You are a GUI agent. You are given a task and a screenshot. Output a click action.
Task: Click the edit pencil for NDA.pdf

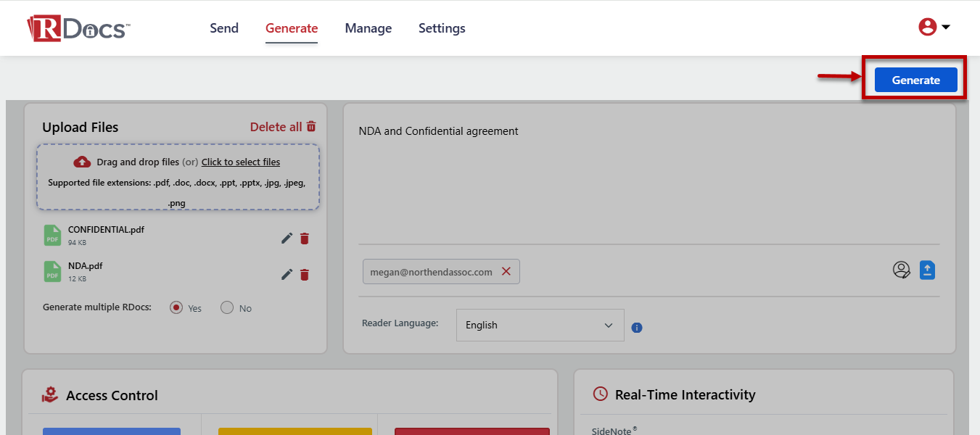pyautogui.click(x=287, y=274)
